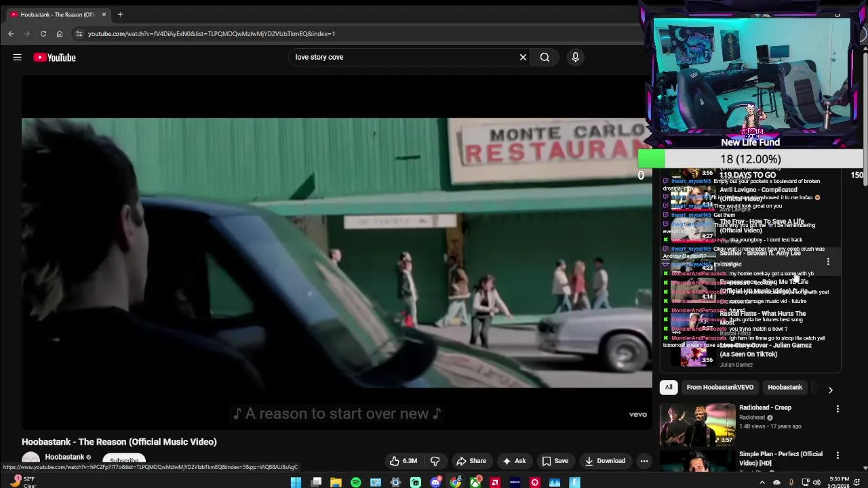Open the OneDrive cloud tray icon

pos(777,483)
